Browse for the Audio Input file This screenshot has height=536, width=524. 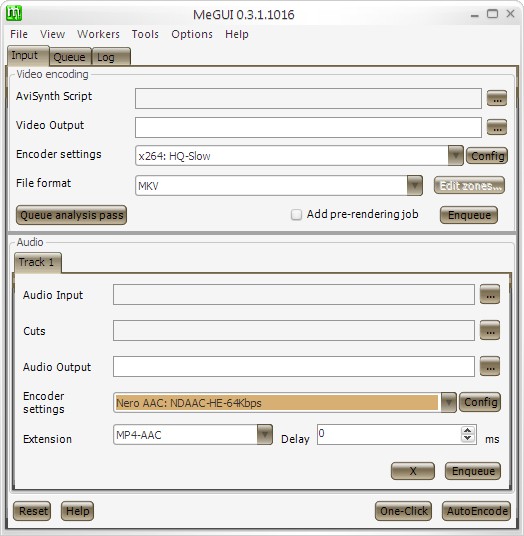click(490, 294)
